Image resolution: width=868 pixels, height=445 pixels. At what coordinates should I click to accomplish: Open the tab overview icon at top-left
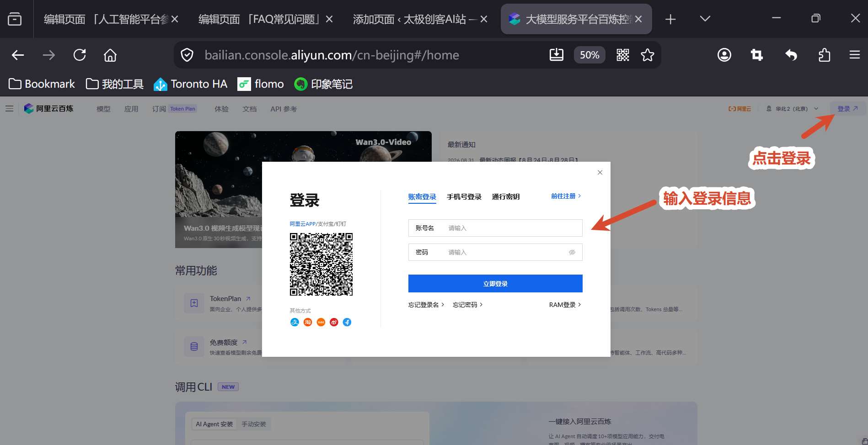[x=15, y=19]
